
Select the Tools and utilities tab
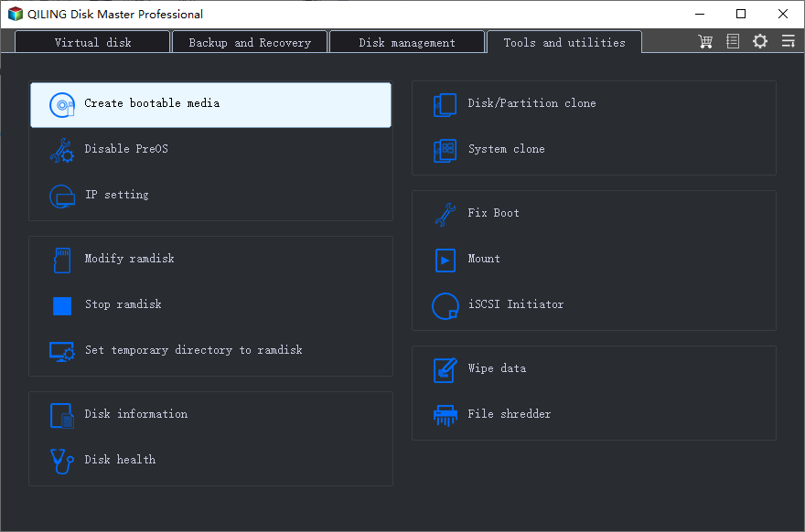(564, 42)
